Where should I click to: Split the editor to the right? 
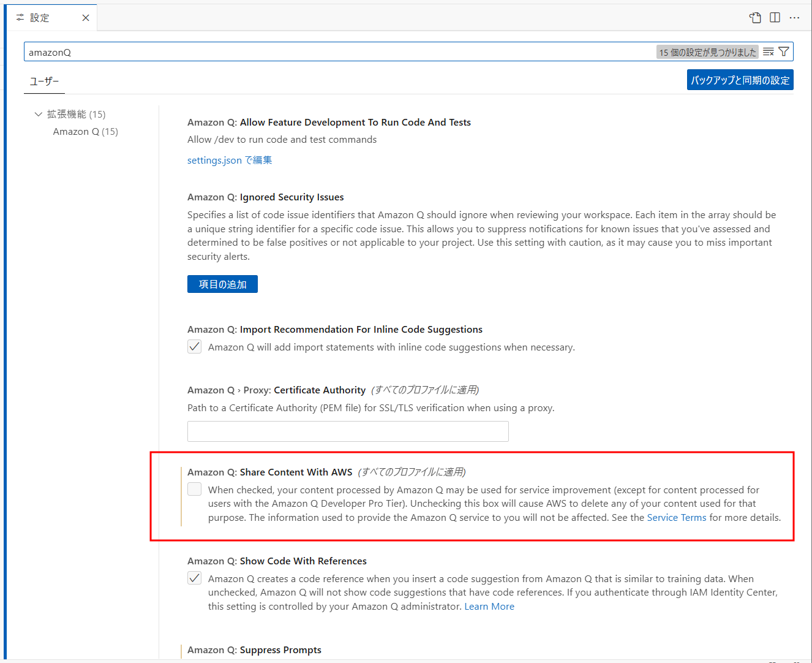point(775,18)
